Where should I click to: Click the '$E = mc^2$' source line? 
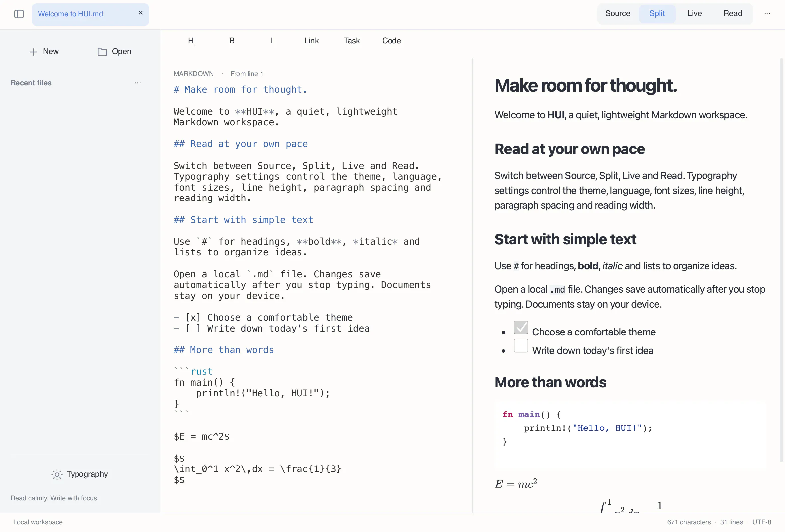[201, 437]
